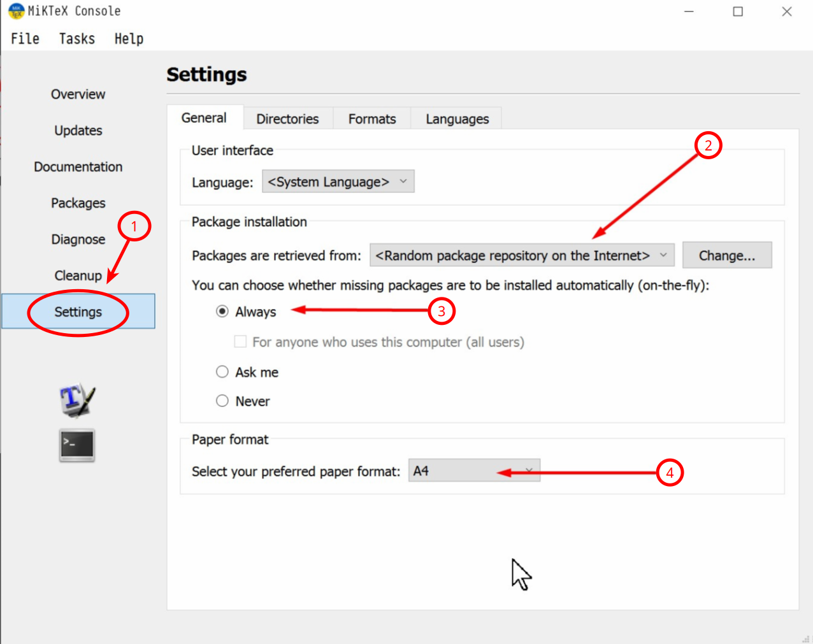Launch the TeXworks editor icon
This screenshot has width=813, height=644.
pos(76,400)
